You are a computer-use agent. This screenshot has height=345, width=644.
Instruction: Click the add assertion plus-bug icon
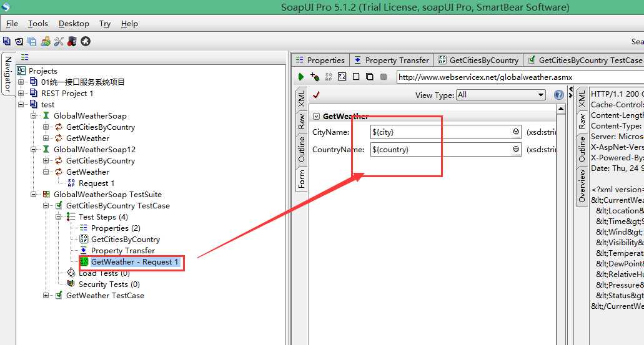click(315, 77)
